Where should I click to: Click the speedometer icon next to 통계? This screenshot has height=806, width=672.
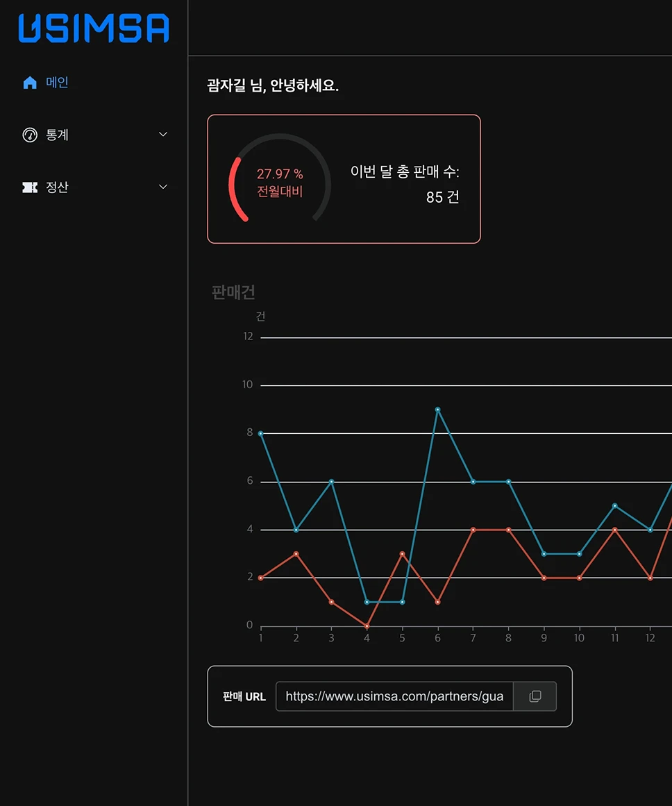28,134
